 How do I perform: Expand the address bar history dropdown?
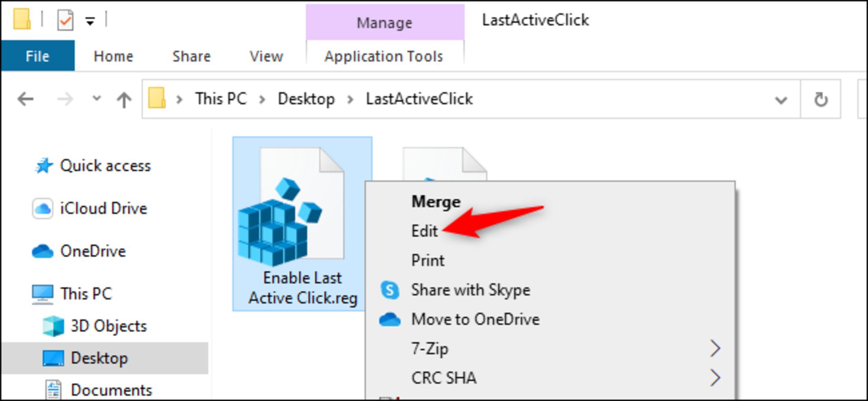pos(781,100)
